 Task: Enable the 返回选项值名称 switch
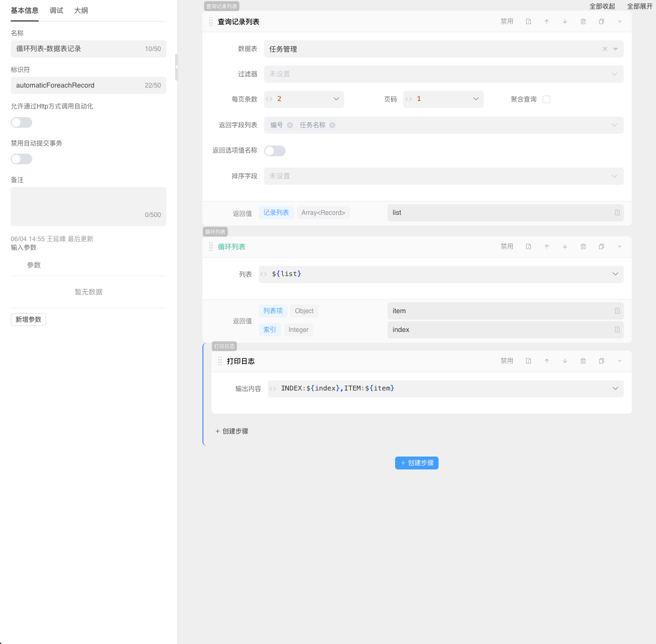[x=275, y=151]
